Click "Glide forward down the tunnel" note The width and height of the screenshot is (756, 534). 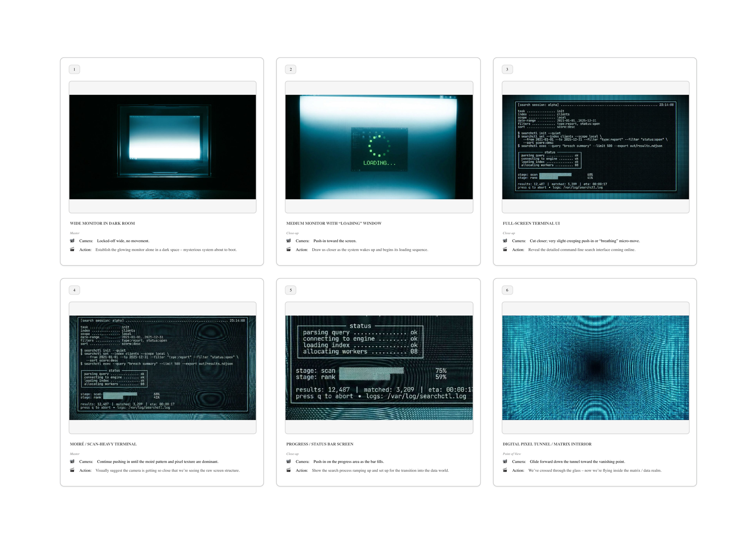click(x=577, y=461)
